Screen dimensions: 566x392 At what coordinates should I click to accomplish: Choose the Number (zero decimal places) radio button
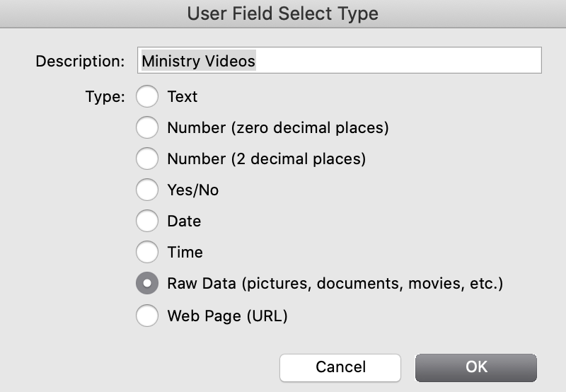pos(147,128)
